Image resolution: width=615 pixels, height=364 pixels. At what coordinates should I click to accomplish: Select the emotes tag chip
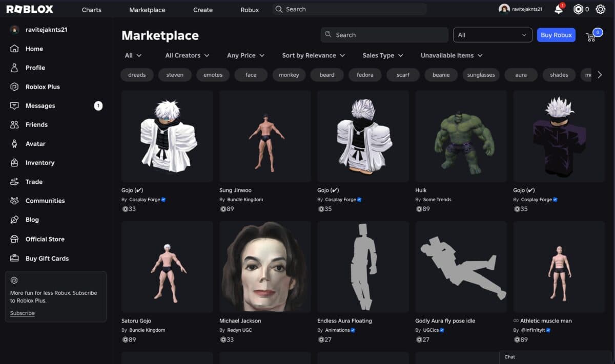[x=213, y=75]
